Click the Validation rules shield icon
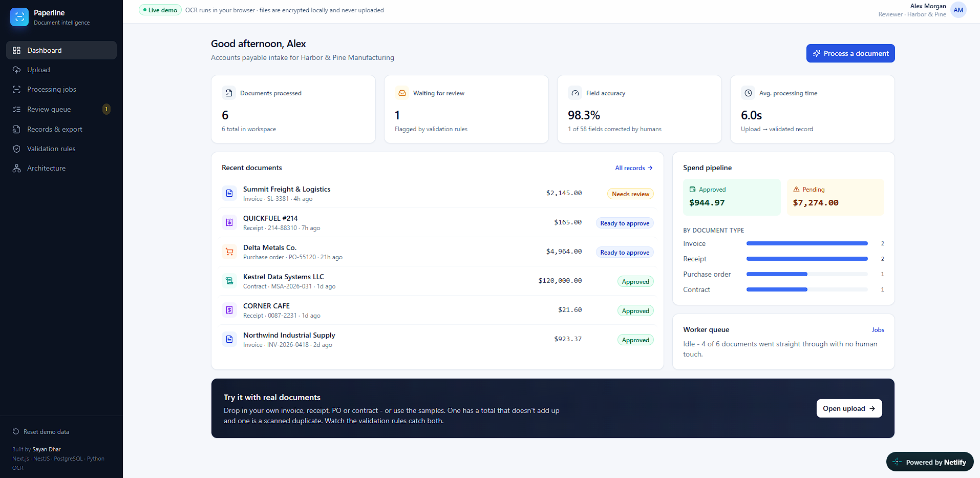Image resolution: width=980 pixels, height=478 pixels. click(x=17, y=149)
